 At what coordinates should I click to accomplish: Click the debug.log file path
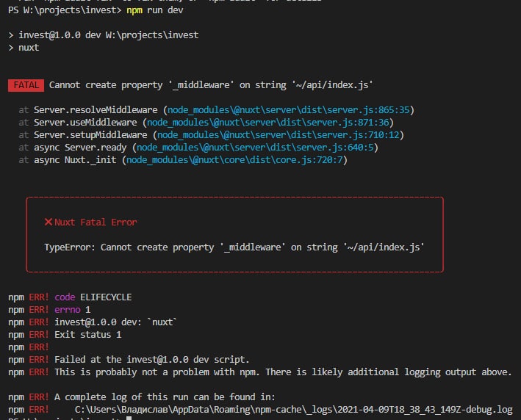tap(294, 410)
